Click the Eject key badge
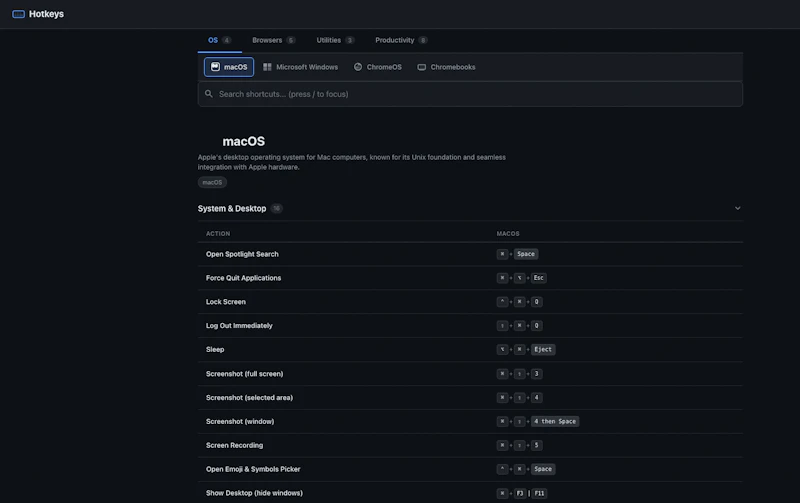This screenshot has height=503, width=800. coord(543,349)
